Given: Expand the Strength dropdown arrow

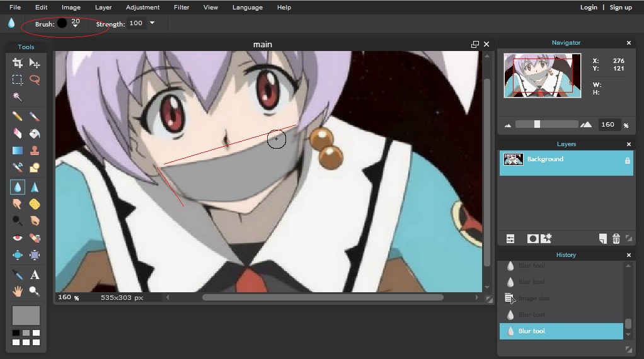Looking at the screenshot, I should [x=152, y=23].
